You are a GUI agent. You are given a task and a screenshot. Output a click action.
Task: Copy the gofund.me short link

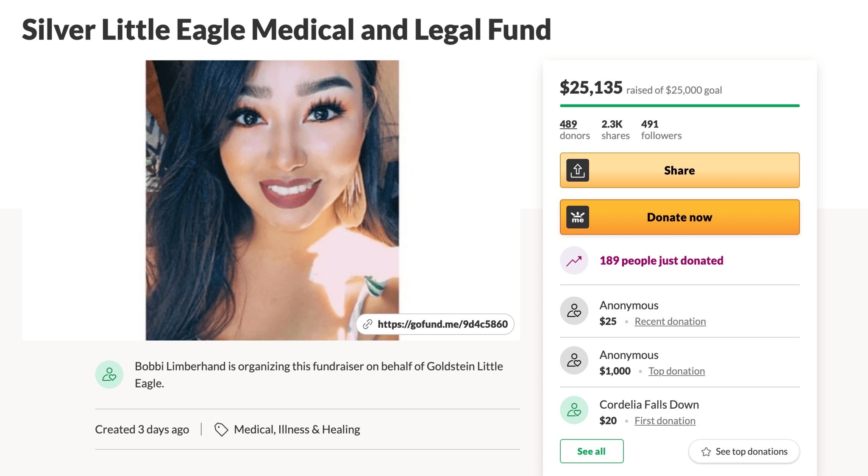442,324
